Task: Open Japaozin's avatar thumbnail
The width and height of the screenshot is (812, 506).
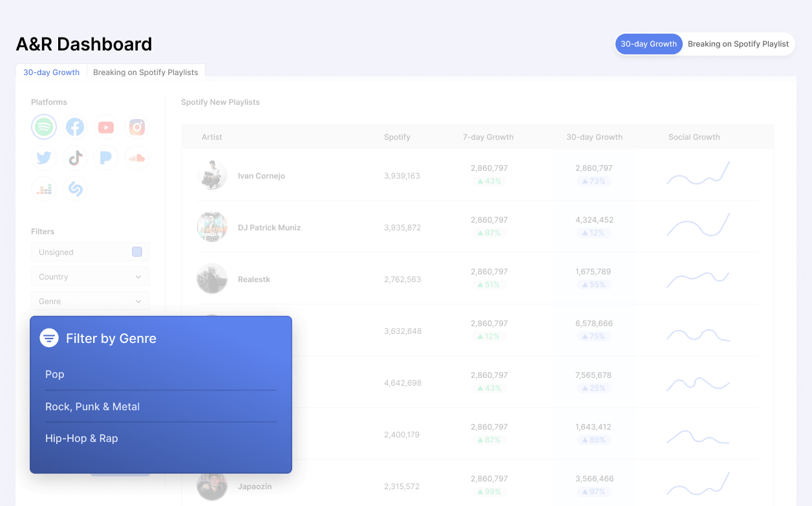Action: 212,487
